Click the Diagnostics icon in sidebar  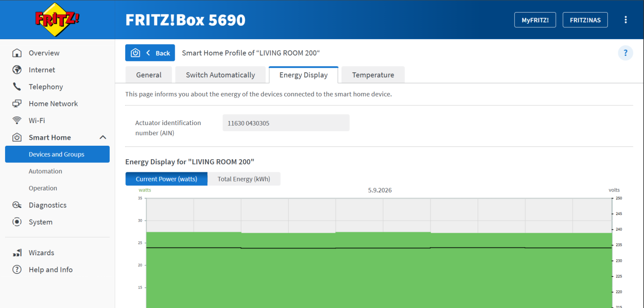click(17, 205)
